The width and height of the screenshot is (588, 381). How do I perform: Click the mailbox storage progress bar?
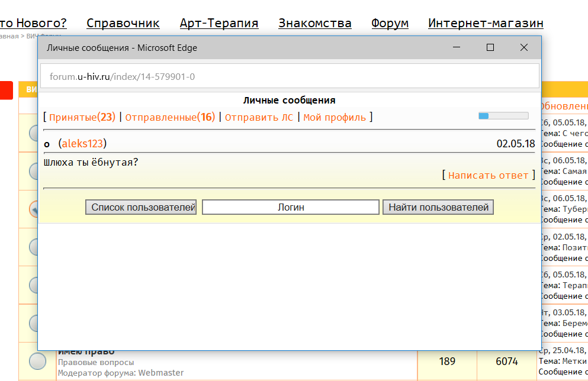[x=503, y=116]
